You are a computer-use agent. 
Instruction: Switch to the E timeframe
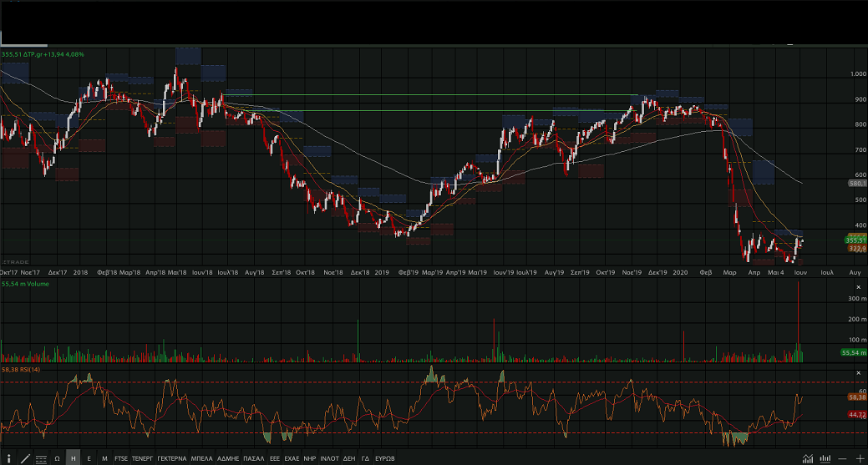click(x=89, y=458)
